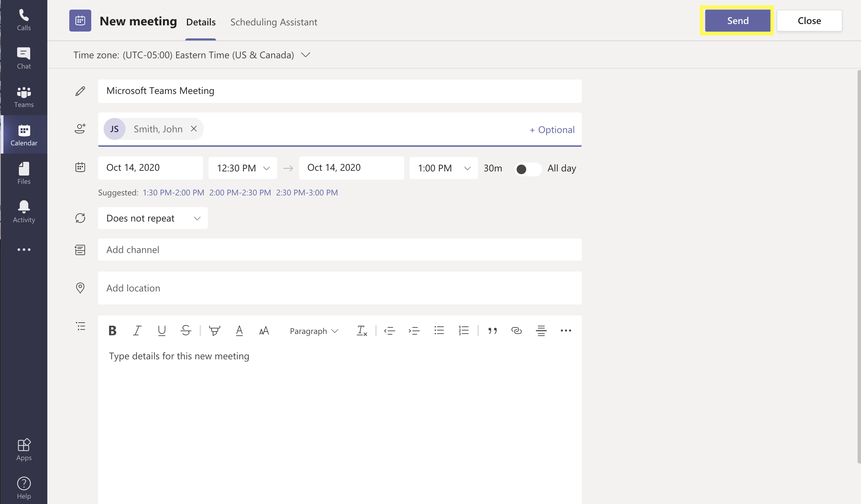
Task: Select the Details tab
Action: pyautogui.click(x=201, y=22)
